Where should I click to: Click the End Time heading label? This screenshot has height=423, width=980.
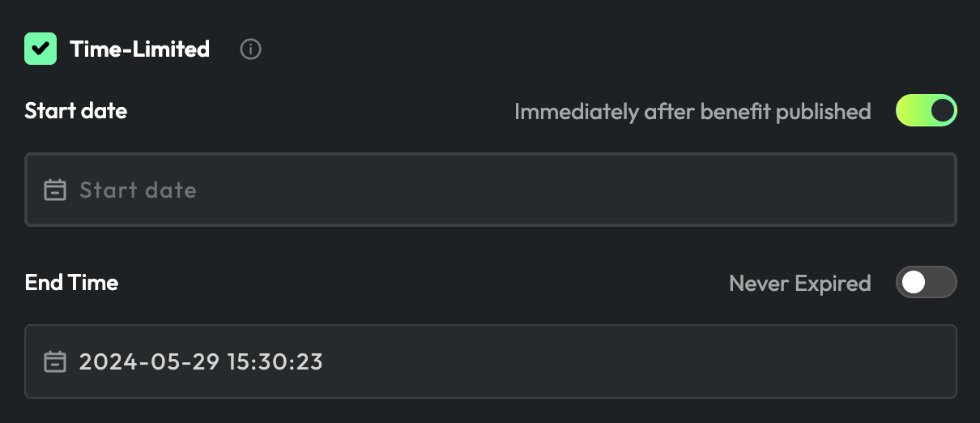[x=71, y=282]
